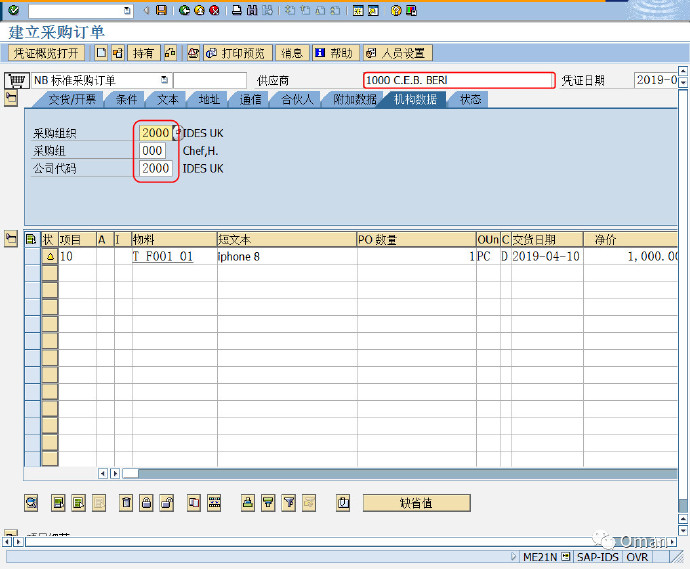
Task: Switch to the 附加数据 tab
Action: [x=354, y=99]
